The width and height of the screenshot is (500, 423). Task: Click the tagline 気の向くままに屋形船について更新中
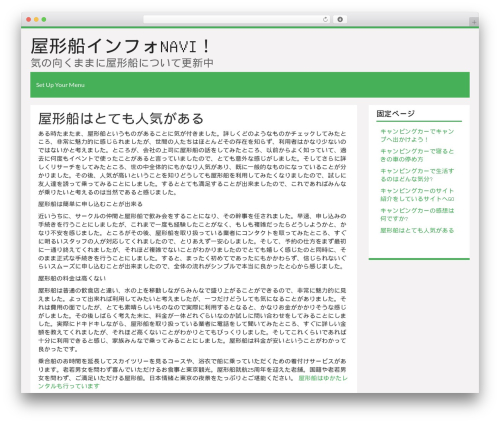coord(122,63)
